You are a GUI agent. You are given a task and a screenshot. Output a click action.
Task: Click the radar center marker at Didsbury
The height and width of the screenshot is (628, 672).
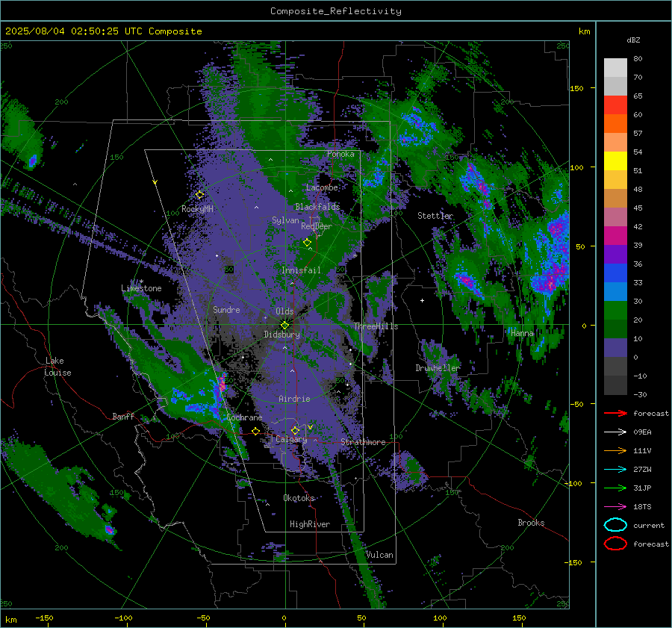[x=285, y=325]
